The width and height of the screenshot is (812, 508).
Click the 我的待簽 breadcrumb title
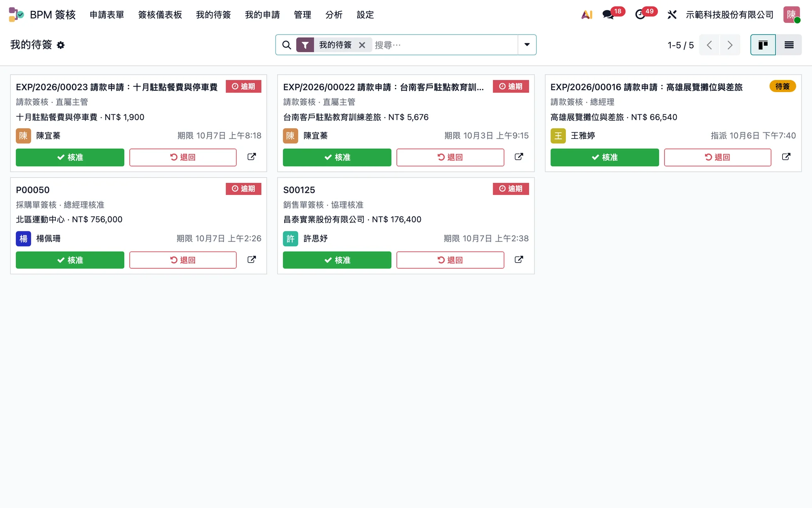coord(31,45)
